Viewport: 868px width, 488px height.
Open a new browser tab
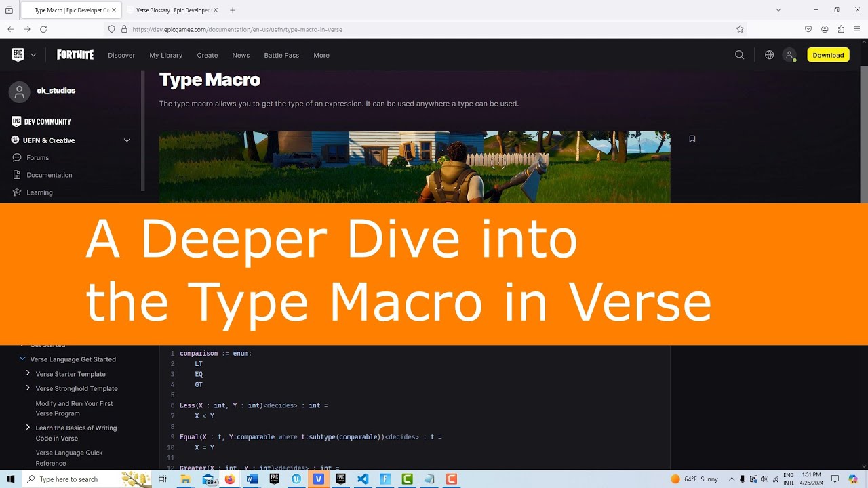(233, 10)
